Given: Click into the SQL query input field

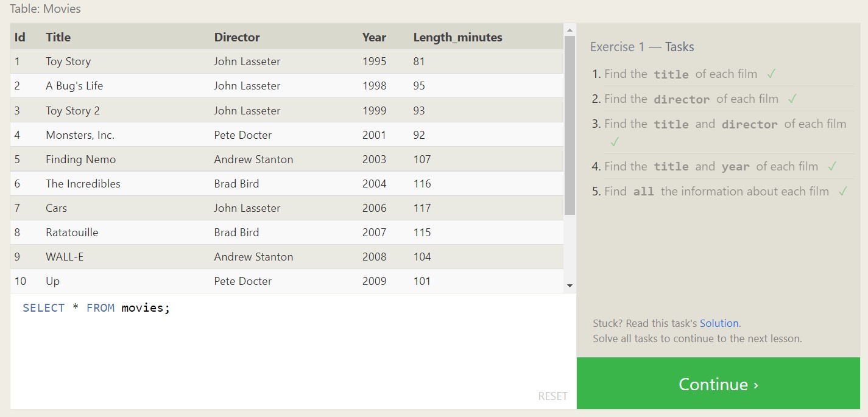Looking at the screenshot, I should coord(293,351).
